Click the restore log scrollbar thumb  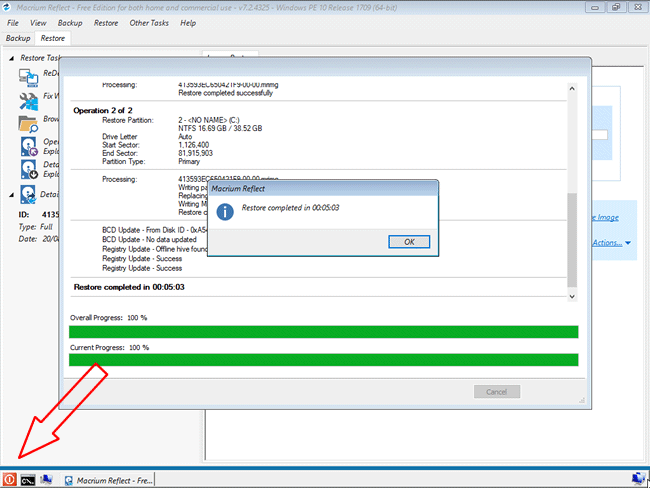pyautogui.click(x=572, y=240)
